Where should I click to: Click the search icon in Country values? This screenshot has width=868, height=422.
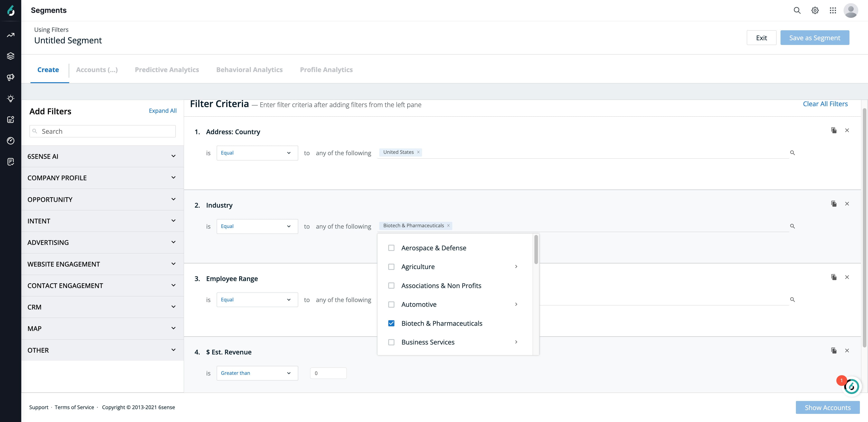(793, 153)
